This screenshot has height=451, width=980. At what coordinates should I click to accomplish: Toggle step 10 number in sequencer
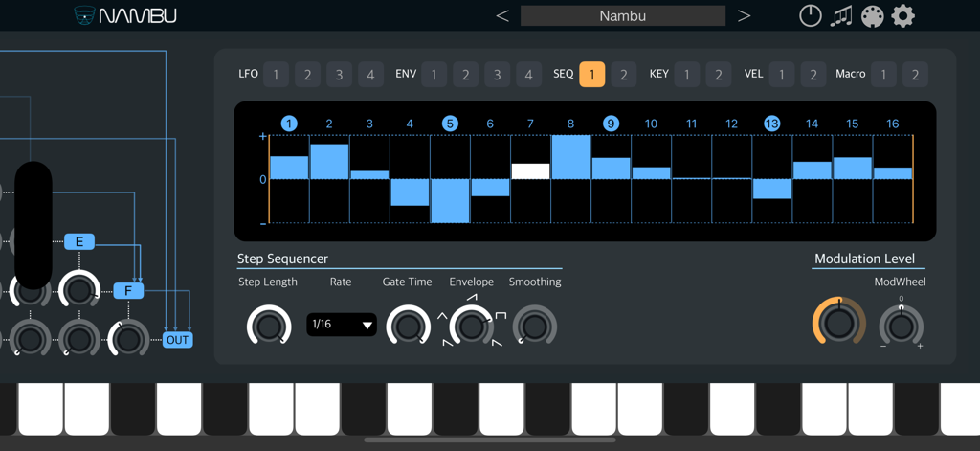[x=651, y=124]
